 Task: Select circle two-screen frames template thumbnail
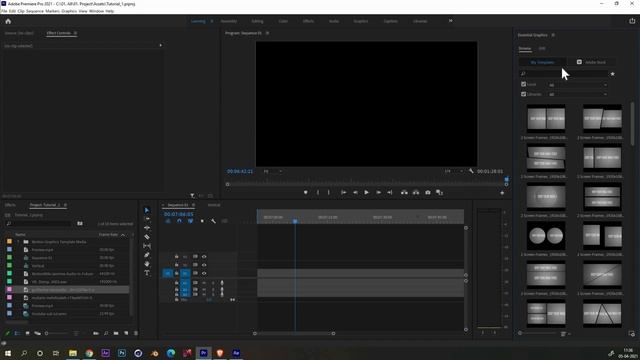click(x=546, y=236)
